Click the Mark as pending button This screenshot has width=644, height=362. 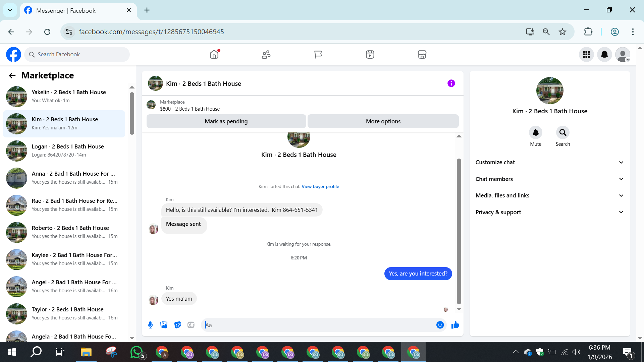point(226,121)
